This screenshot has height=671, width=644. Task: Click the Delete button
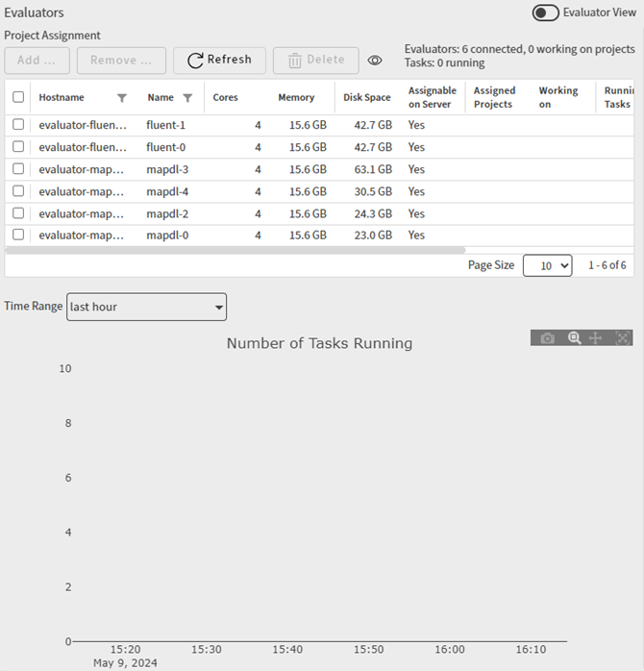[x=316, y=61]
